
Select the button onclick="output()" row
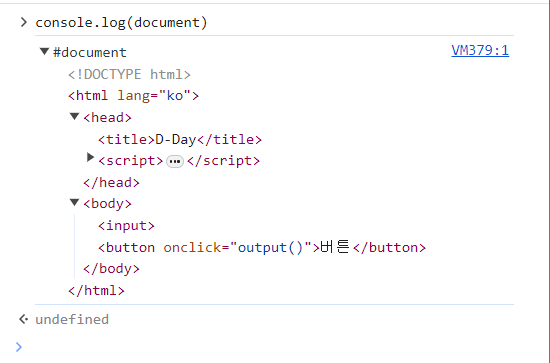pyautogui.click(x=262, y=247)
